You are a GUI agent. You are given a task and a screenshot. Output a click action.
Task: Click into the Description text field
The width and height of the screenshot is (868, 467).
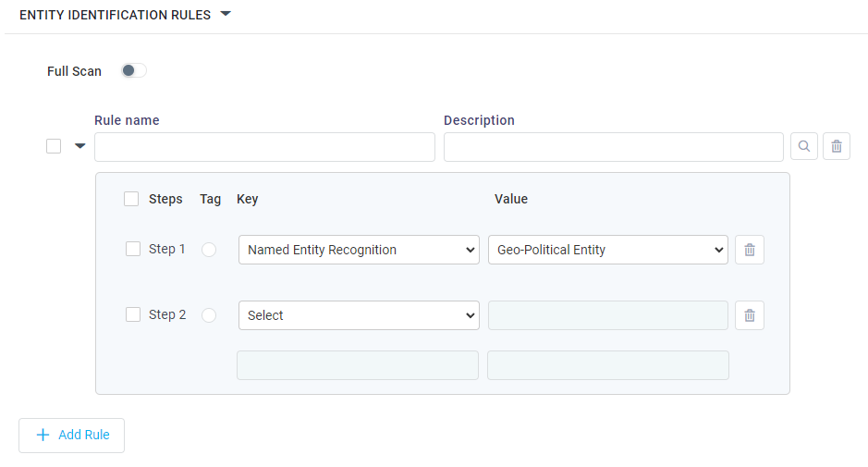(613, 147)
